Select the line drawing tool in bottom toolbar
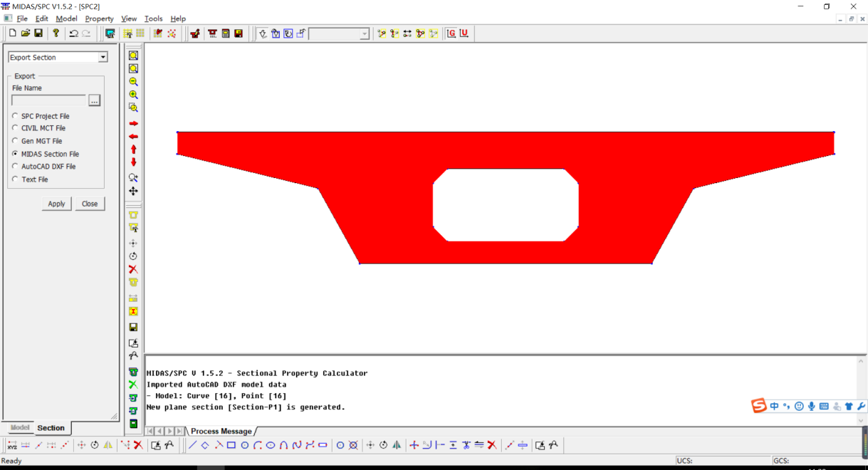This screenshot has height=470, width=868. pos(193,445)
